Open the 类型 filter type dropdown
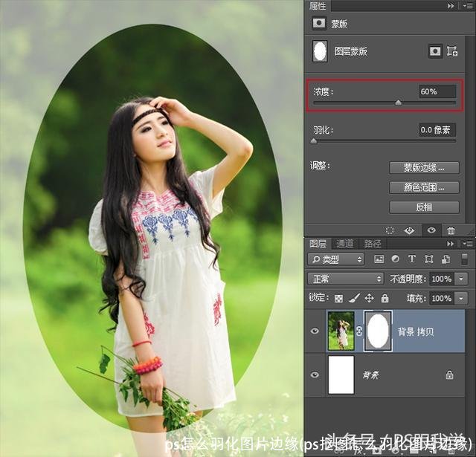This screenshot has height=457, width=476. tap(337, 259)
